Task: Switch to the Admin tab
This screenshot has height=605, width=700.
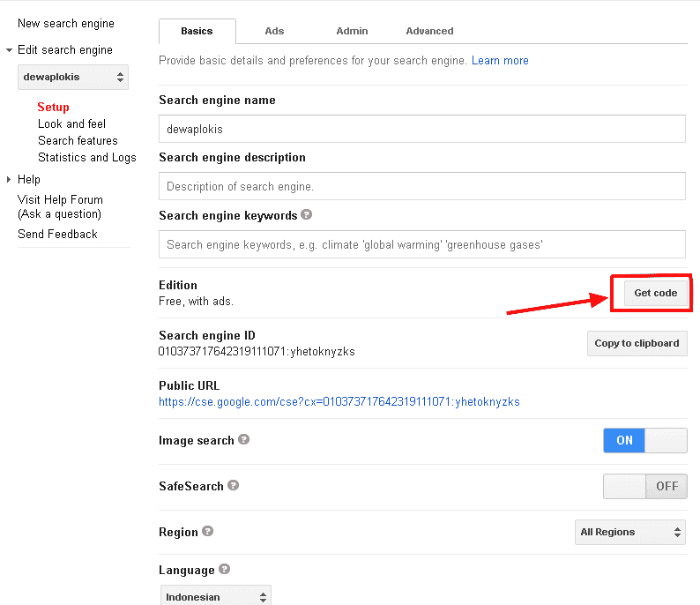Action: click(x=352, y=31)
